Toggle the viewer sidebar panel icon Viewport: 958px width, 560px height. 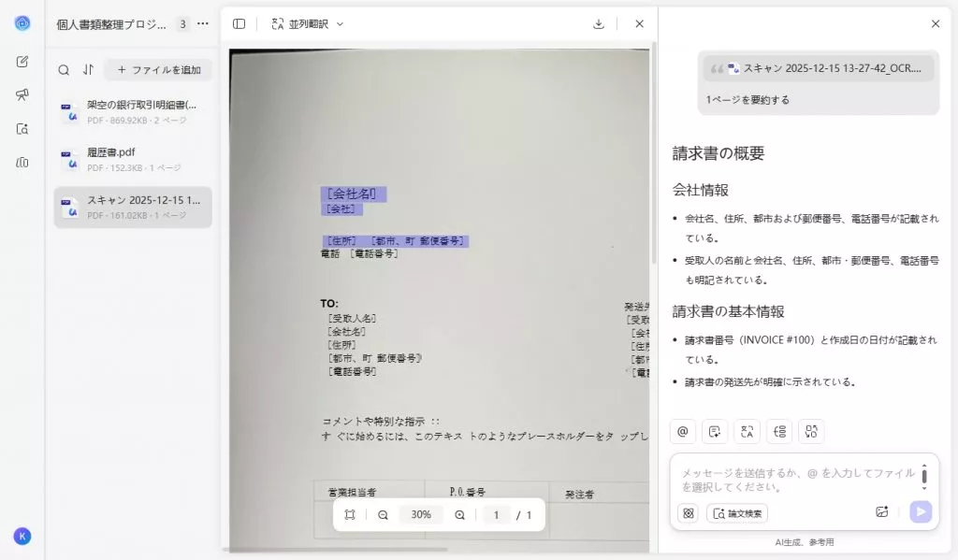(x=239, y=23)
